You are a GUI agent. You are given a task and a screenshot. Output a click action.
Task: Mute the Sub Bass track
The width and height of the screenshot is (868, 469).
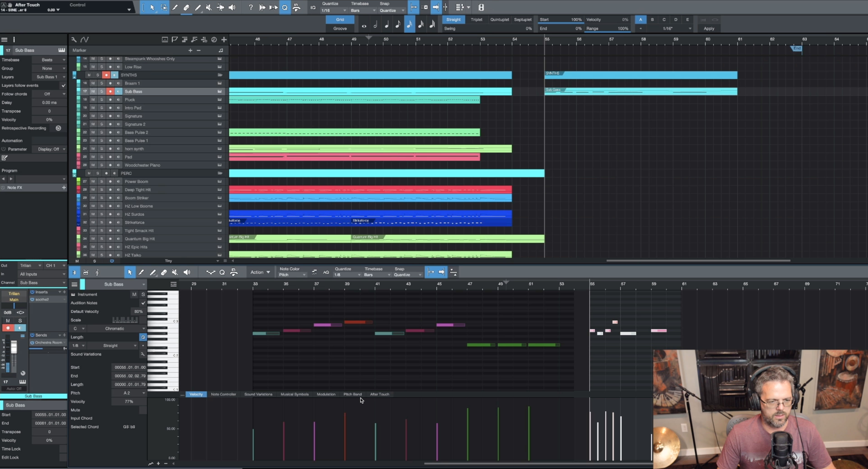(93, 91)
